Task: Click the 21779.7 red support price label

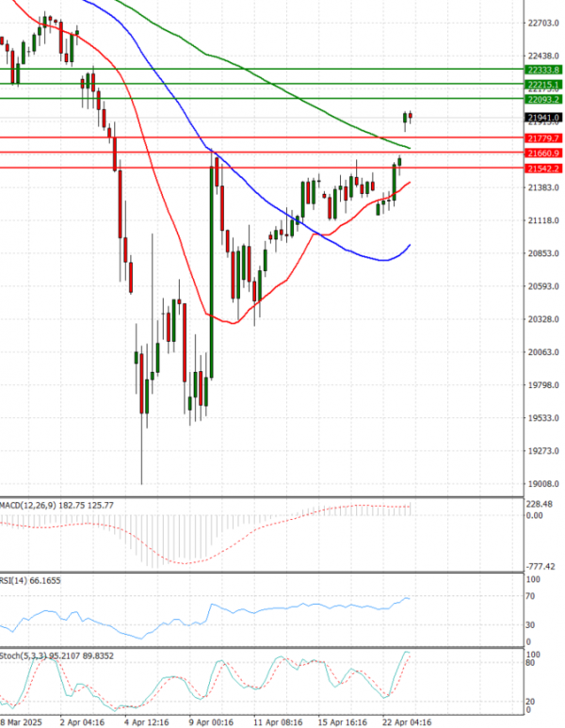Action: tap(543, 138)
